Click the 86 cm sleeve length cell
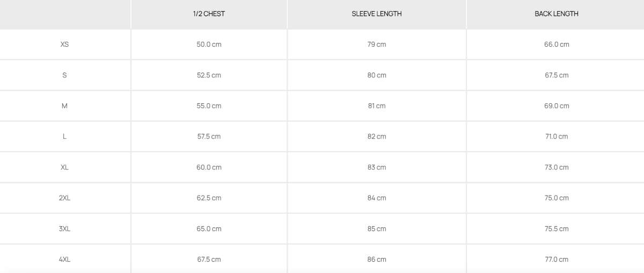The image size is (644, 273). (377, 260)
